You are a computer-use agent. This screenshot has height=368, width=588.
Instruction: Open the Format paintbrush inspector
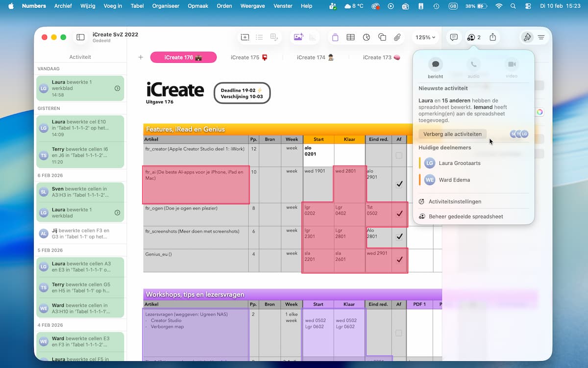pyautogui.click(x=527, y=37)
